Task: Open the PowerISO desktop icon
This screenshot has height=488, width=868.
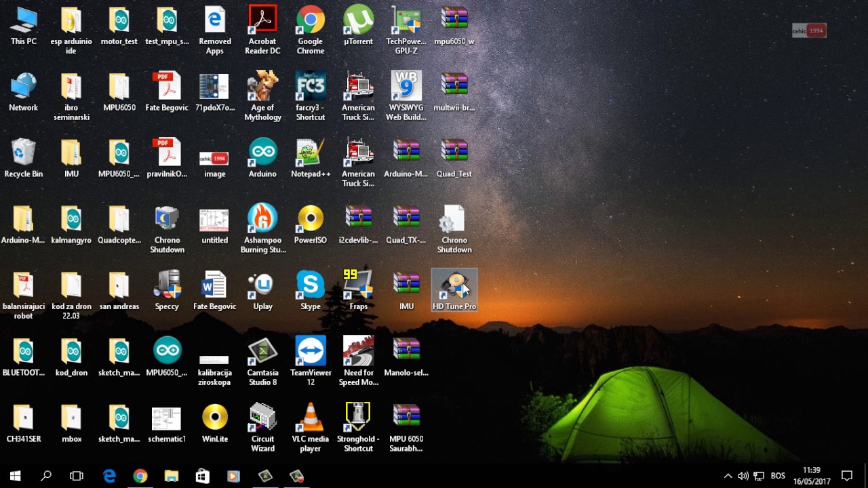Action: 311,226
